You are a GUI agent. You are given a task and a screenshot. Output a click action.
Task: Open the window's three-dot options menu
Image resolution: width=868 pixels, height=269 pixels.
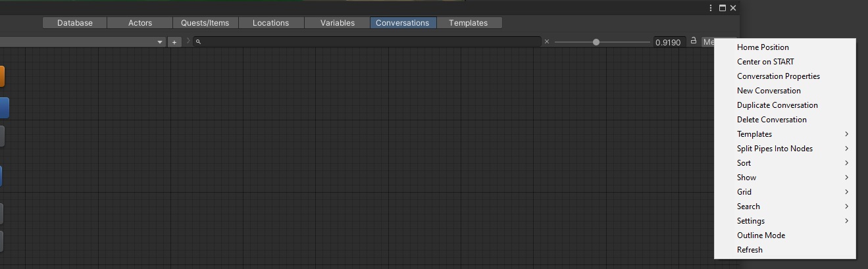coord(711,8)
